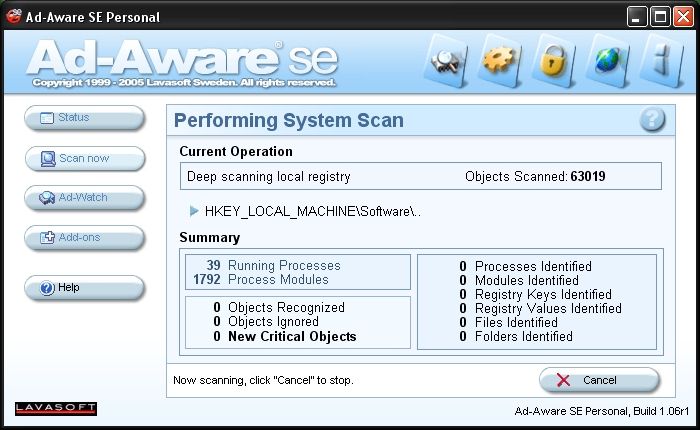This screenshot has height=430, width=700.
Task: Click the 'Performing System Scan' heading
Action: click(x=289, y=120)
